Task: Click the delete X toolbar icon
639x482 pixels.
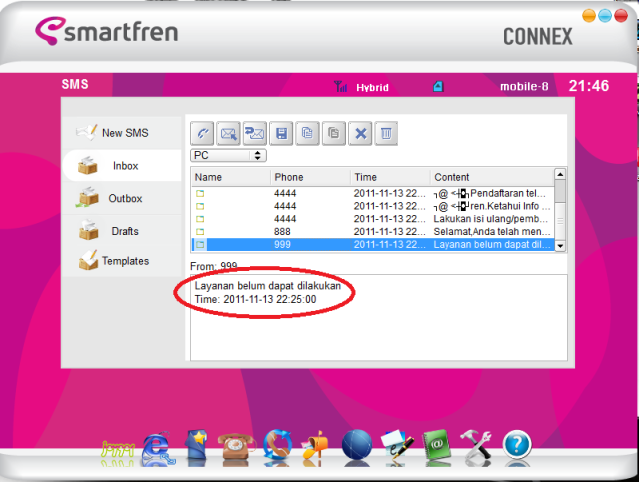Action: (x=360, y=133)
